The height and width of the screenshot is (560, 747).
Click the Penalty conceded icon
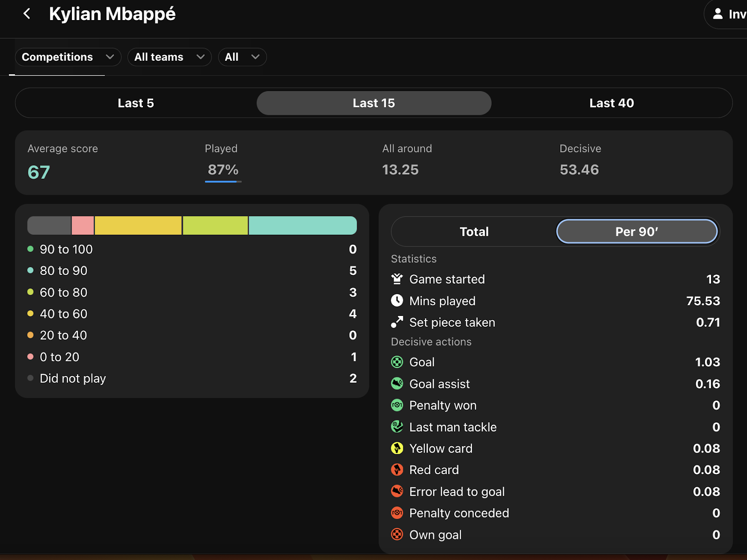pos(397,513)
